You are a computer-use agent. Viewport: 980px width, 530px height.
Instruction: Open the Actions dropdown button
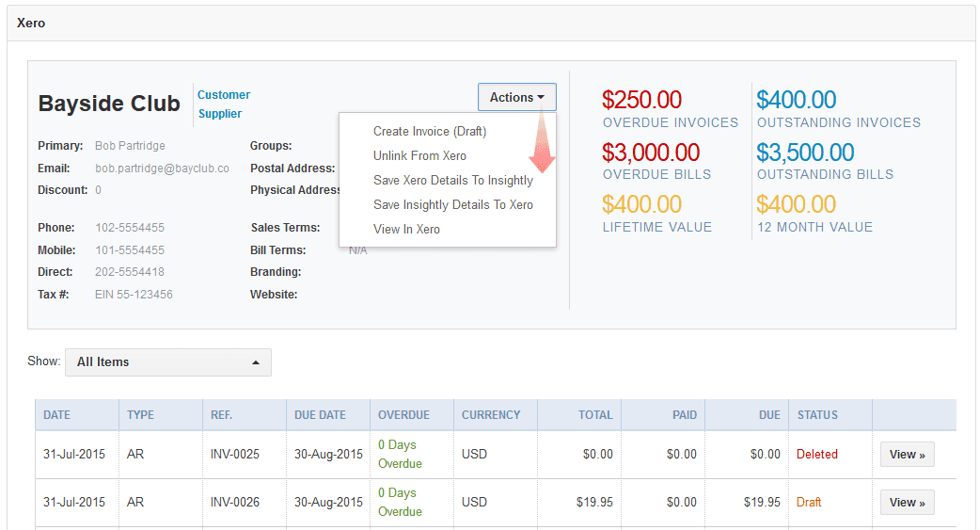point(517,97)
